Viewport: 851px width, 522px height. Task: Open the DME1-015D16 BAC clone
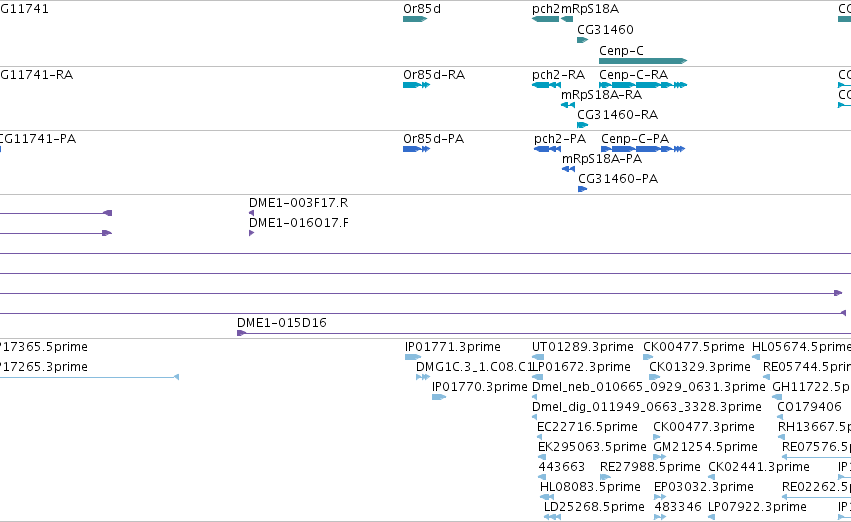tap(544, 333)
